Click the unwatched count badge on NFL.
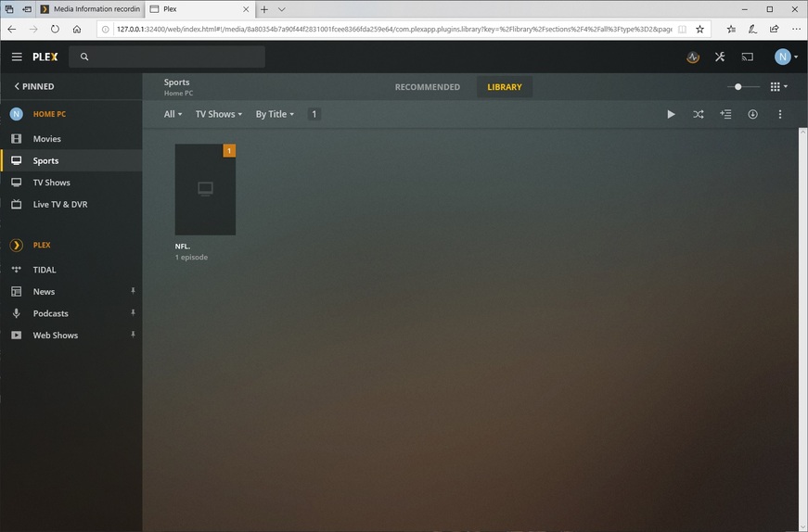Viewport: 808px width, 532px height. (229, 150)
